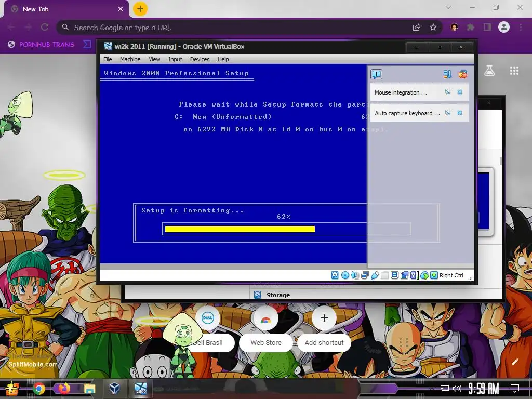Click the New Tab browser tab

[66, 9]
